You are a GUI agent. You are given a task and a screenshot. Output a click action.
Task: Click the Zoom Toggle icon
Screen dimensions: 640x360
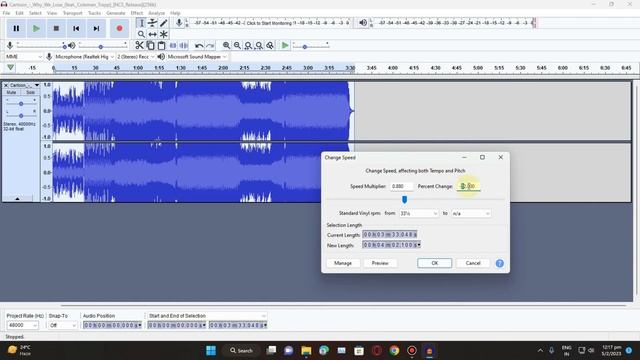tap(270, 46)
